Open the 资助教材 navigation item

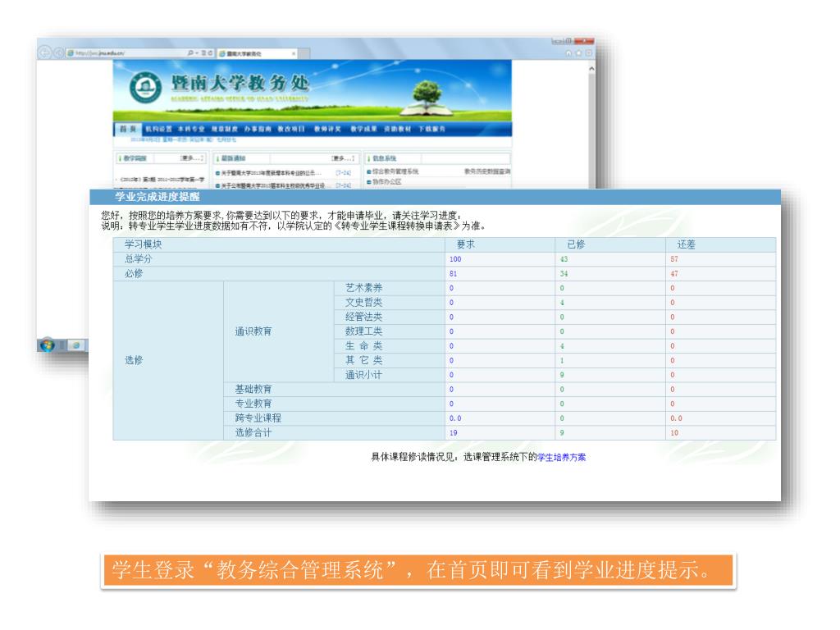398,129
